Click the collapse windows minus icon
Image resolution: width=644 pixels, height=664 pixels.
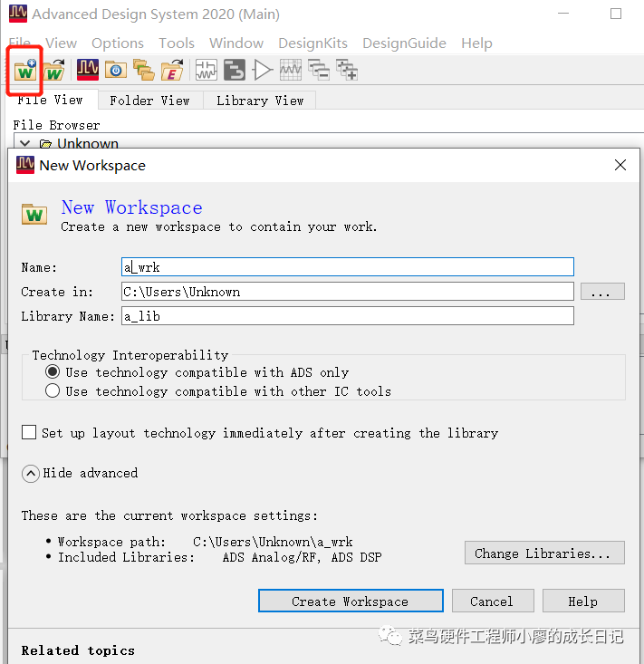pyautogui.click(x=319, y=70)
